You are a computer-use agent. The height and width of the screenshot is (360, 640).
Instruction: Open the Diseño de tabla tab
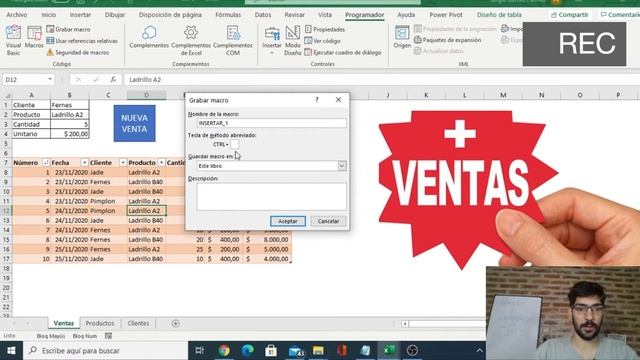[x=499, y=15]
